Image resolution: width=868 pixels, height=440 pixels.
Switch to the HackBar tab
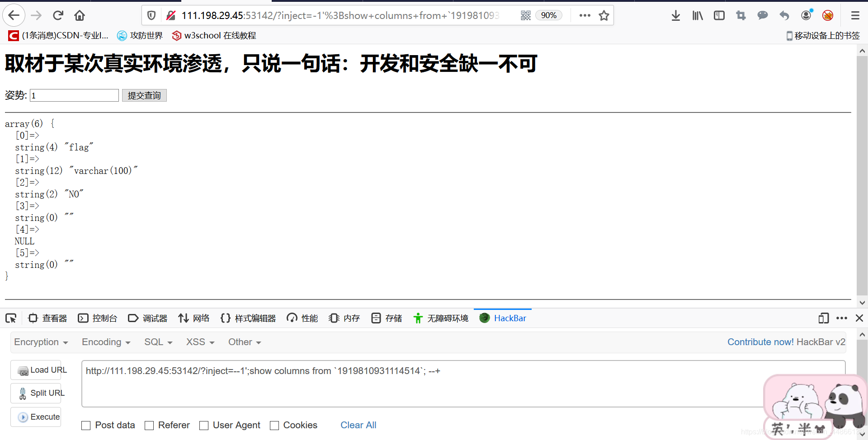503,318
